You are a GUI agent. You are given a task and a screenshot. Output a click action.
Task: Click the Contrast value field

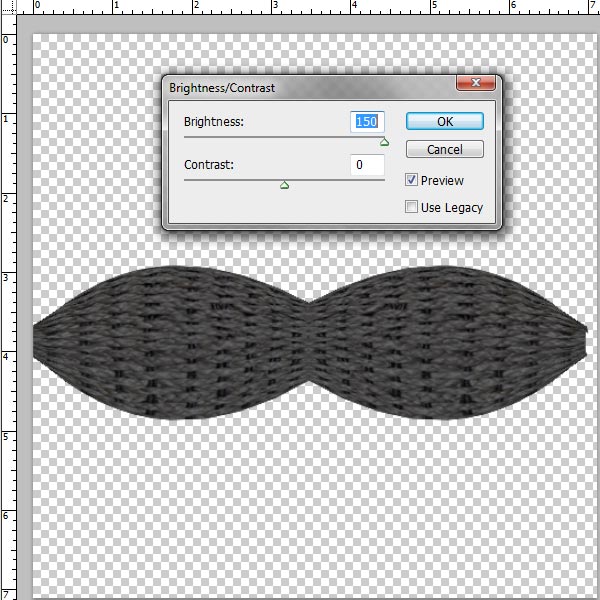pos(367,165)
